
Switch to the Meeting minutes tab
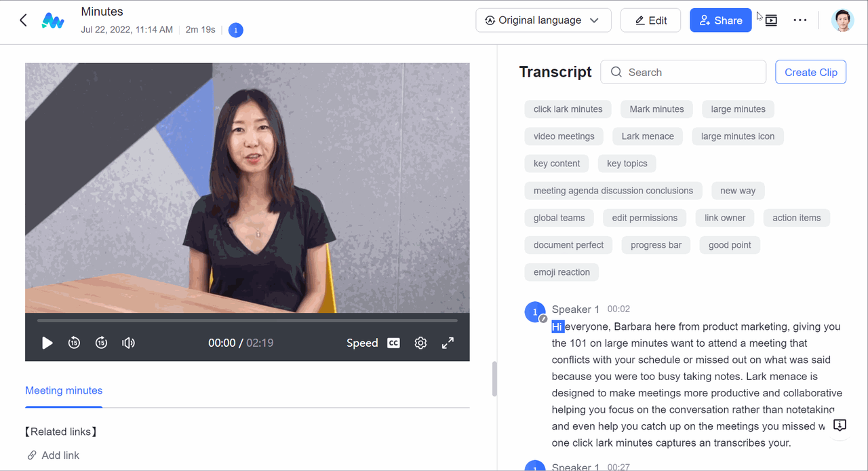(63, 390)
